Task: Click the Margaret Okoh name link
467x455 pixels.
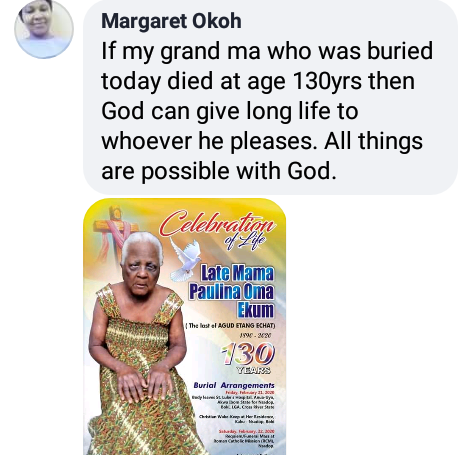Action: point(171,21)
